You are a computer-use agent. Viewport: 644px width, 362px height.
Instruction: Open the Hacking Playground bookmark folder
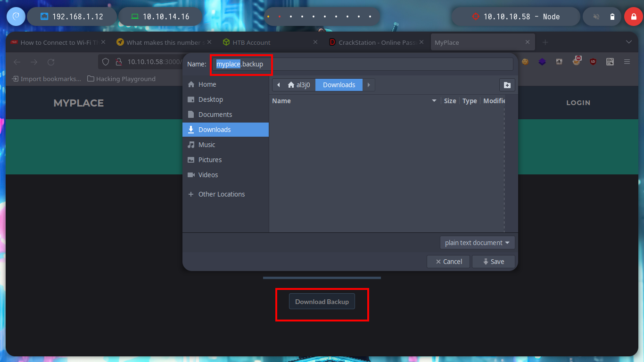coord(121,79)
